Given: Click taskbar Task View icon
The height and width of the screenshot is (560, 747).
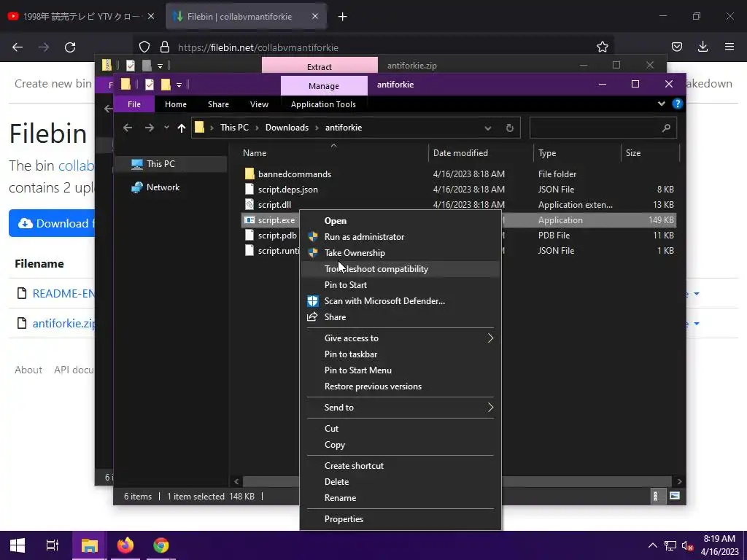Looking at the screenshot, I should coord(53,545).
